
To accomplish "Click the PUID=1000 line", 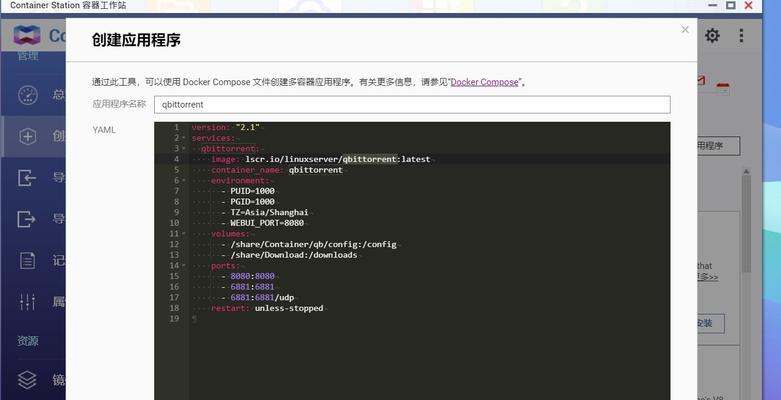I will coord(248,191).
